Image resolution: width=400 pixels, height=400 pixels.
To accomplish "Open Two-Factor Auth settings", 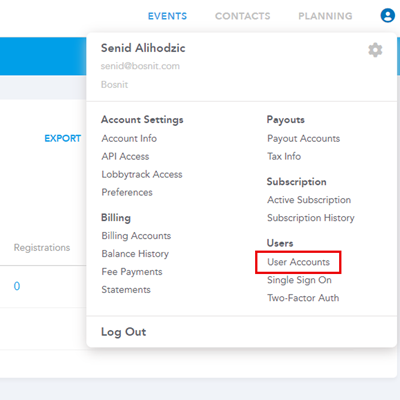I will point(303,298).
